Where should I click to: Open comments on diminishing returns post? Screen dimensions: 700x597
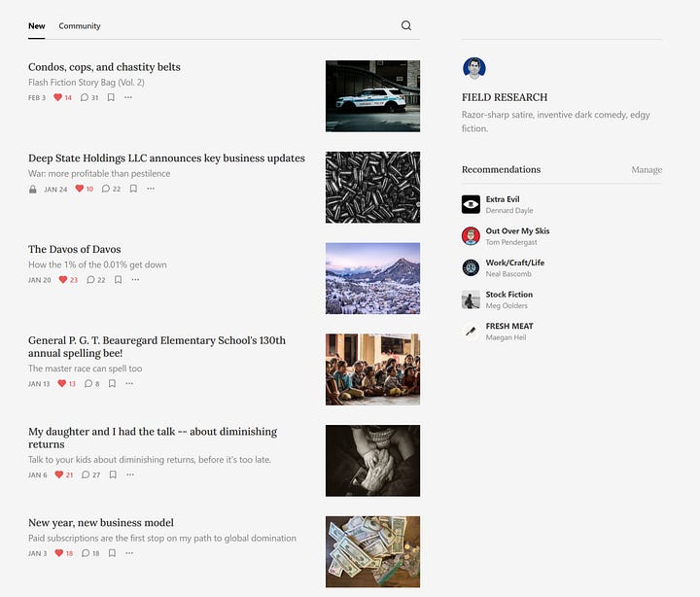click(x=91, y=474)
